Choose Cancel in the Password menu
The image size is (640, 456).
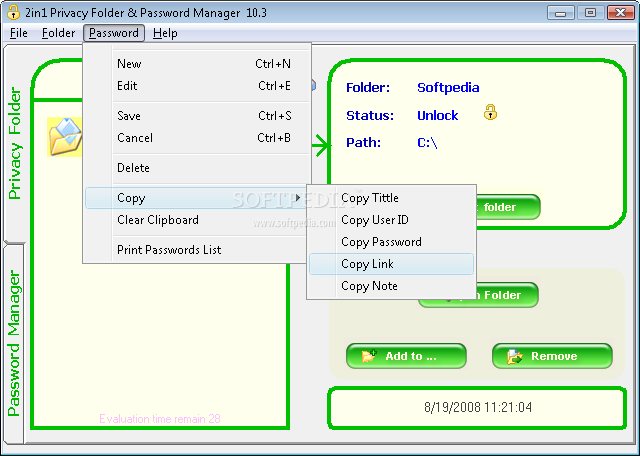click(x=198, y=138)
